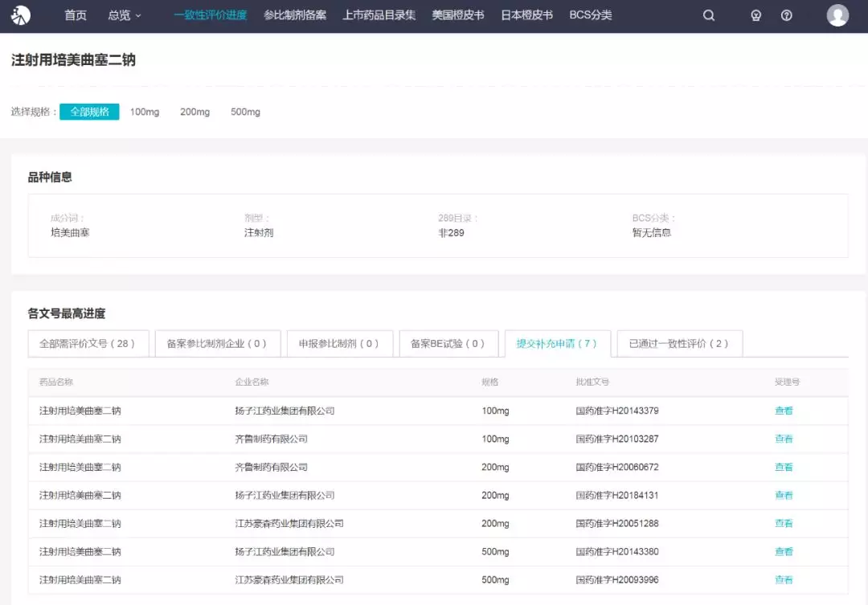
Task: Click 查看 link for 国药准字H20093996
Action: coord(784,580)
